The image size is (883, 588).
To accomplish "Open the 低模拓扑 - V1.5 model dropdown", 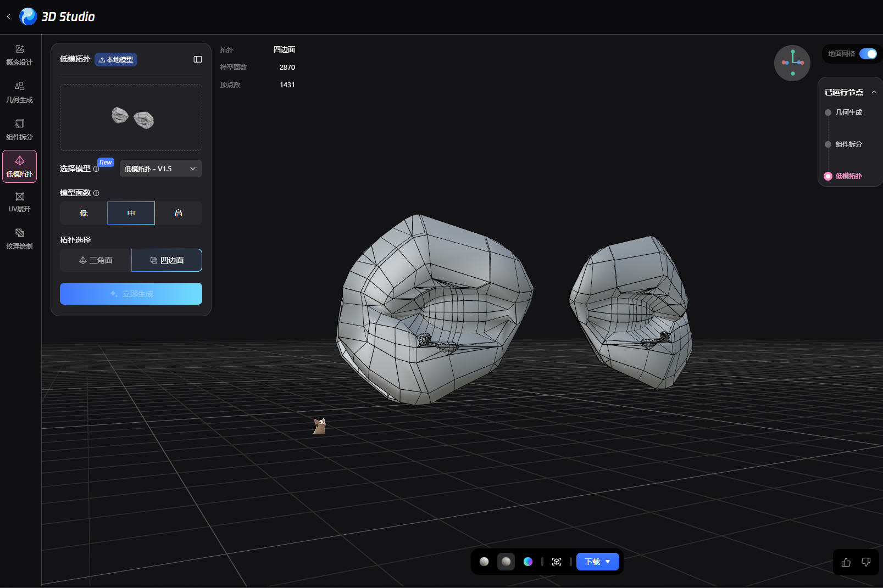I will tap(161, 169).
